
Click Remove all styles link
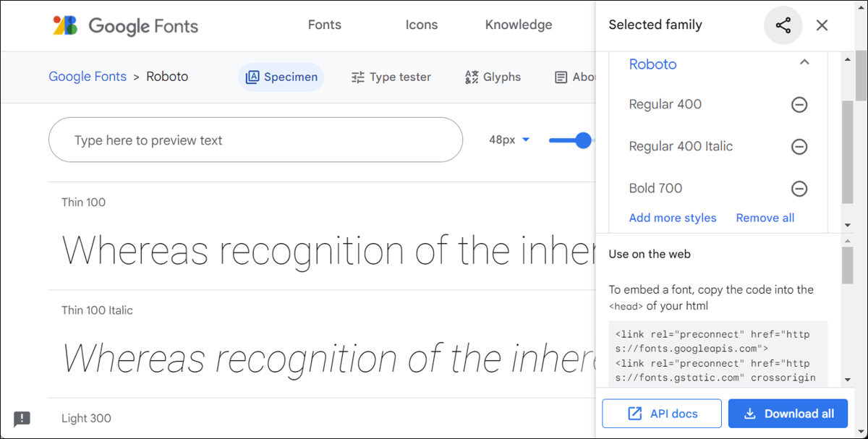[x=765, y=218]
